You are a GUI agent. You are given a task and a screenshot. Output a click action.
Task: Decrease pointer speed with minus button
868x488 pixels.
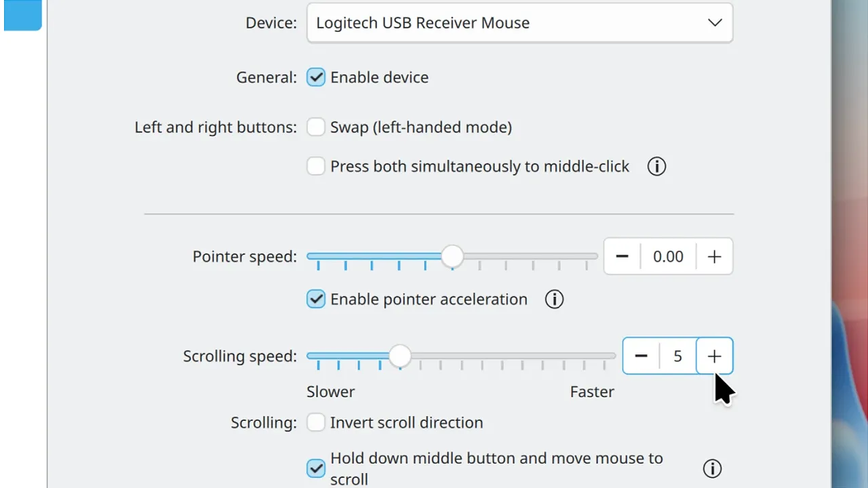pos(622,256)
